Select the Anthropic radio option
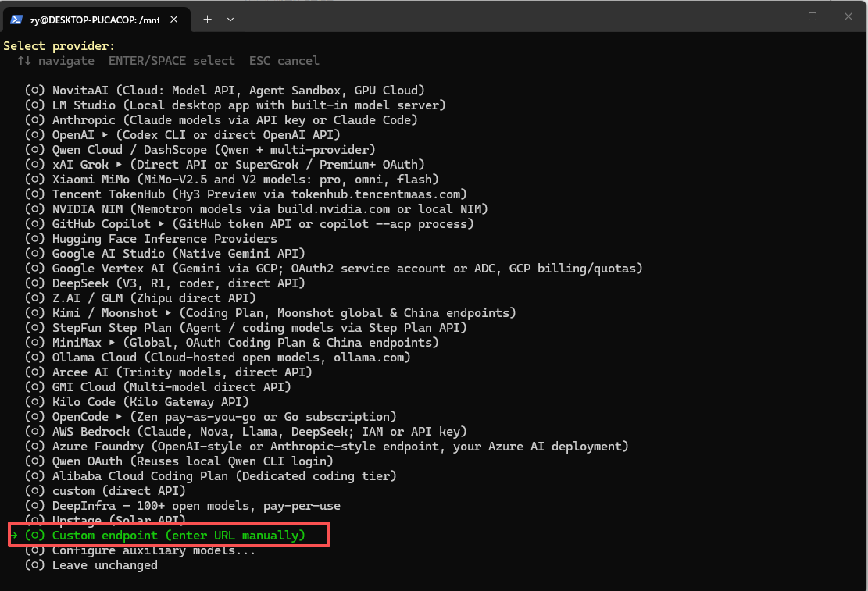Viewport: 868px width, 591px height. pyautogui.click(x=34, y=120)
